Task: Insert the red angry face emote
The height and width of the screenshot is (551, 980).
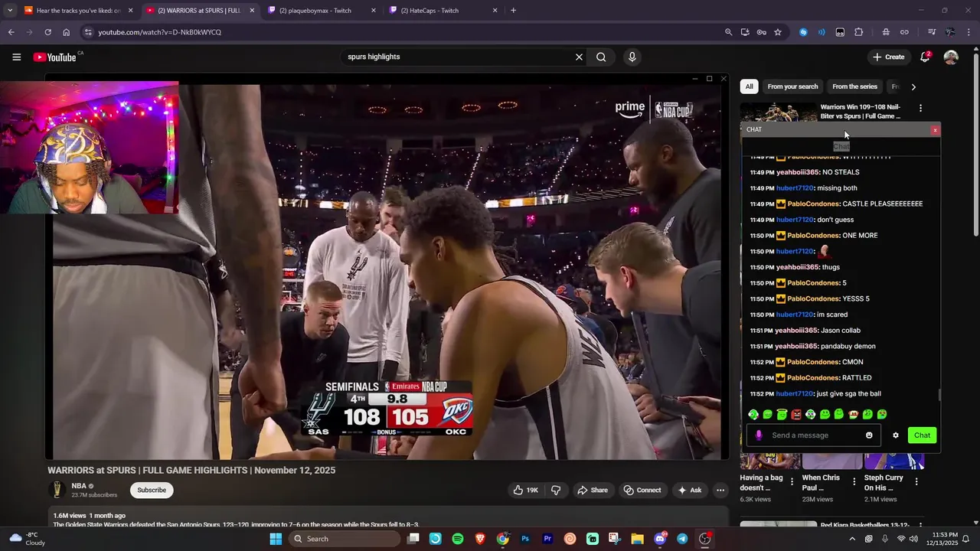Action: [x=796, y=415]
